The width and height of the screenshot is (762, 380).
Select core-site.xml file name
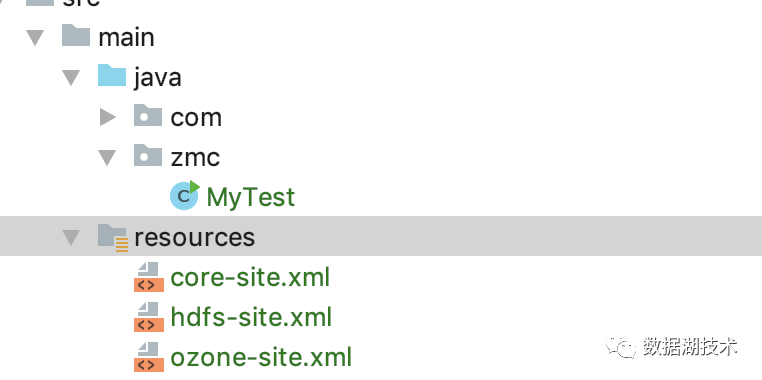point(250,277)
